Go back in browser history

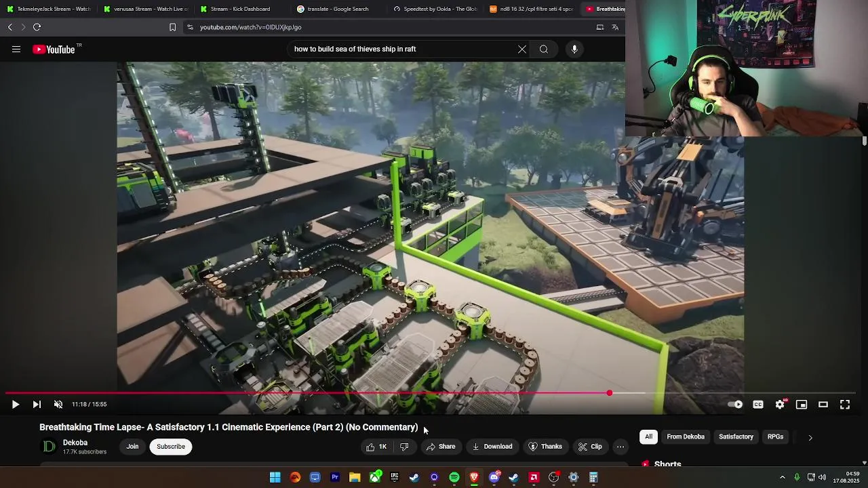point(10,27)
